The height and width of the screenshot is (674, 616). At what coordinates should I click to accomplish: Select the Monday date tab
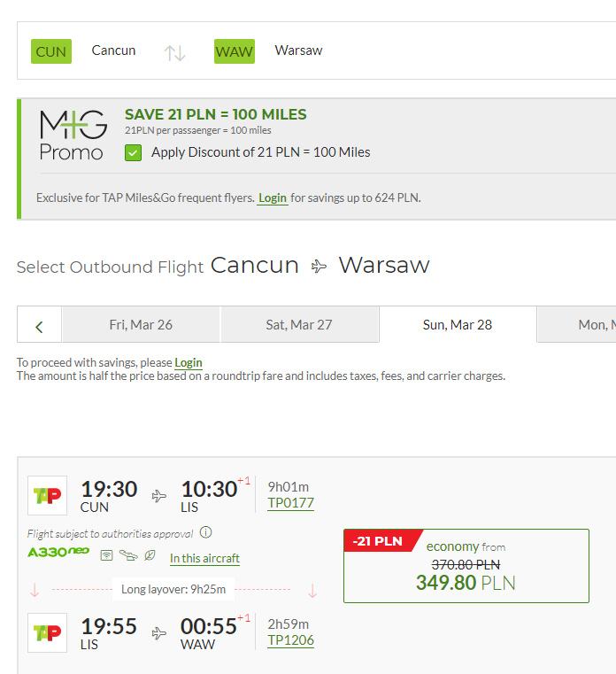point(576,324)
